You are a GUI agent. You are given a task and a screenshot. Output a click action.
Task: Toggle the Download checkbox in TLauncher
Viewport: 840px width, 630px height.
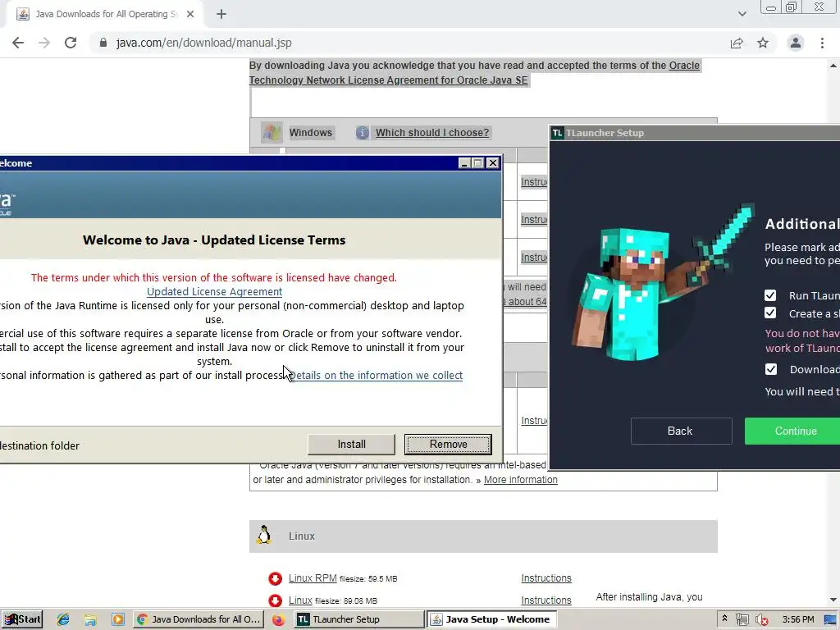(771, 369)
